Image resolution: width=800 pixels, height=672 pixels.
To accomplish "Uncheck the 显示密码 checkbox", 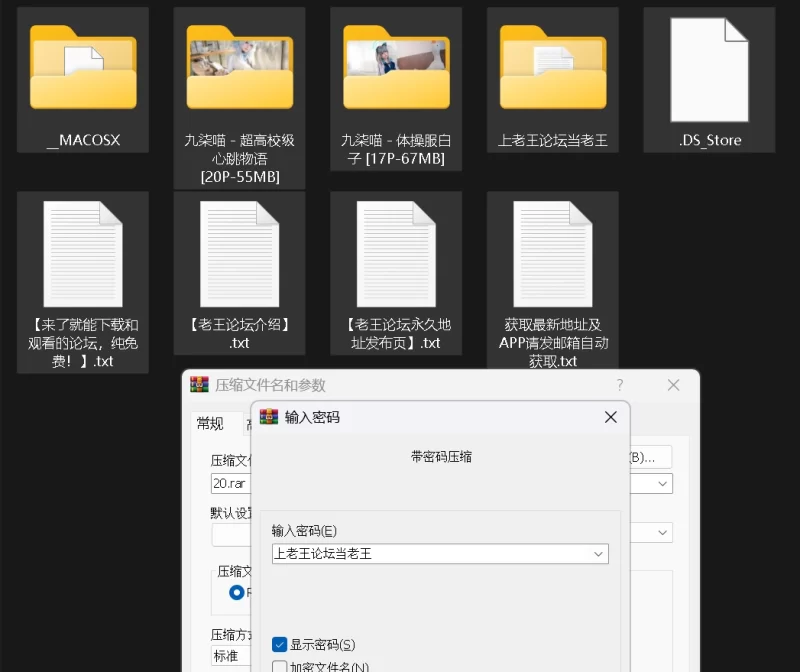I will point(280,645).
